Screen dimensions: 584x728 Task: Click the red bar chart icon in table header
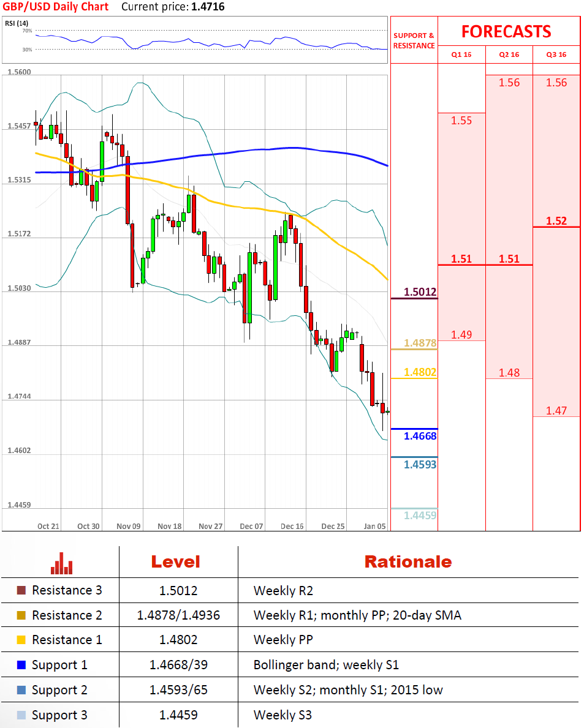pos(61,563)
